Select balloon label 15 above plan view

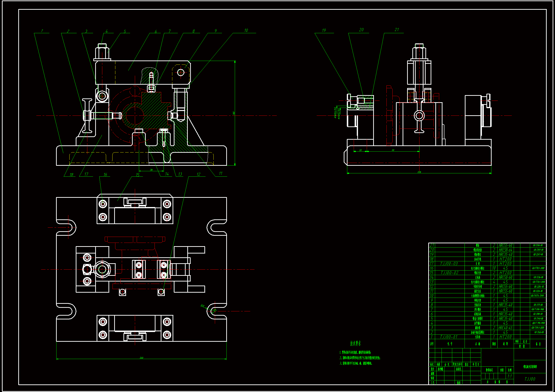(x=137, y=175)
